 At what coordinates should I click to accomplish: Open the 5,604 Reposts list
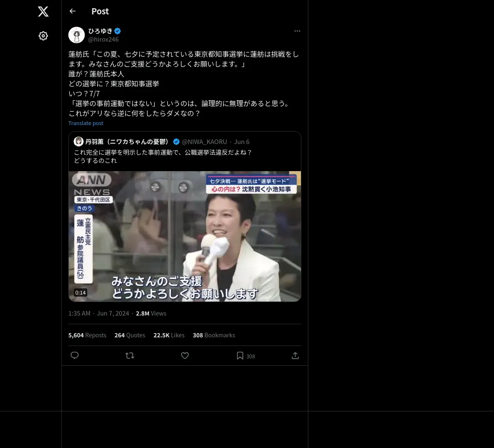87,335
